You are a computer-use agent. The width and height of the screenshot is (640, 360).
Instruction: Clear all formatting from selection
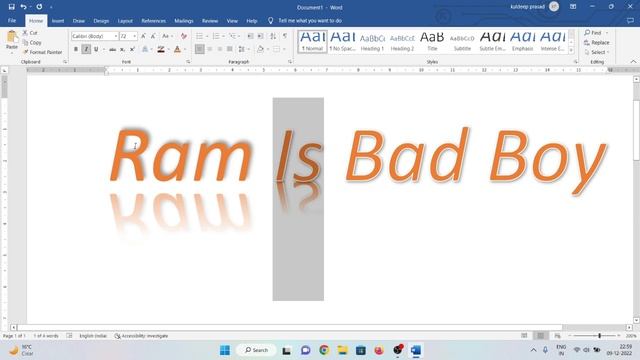pyautogui.click(x=184, y=36)
